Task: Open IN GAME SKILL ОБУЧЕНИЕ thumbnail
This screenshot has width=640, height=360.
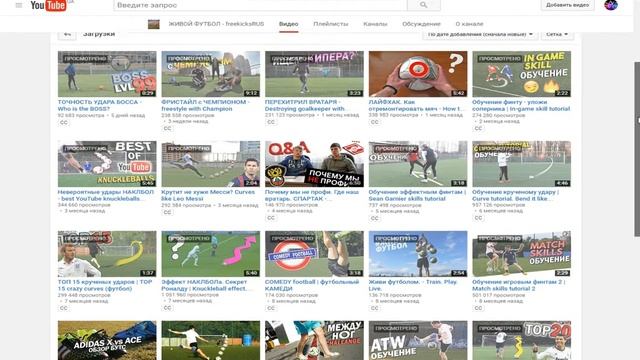Action: (522, 74)
